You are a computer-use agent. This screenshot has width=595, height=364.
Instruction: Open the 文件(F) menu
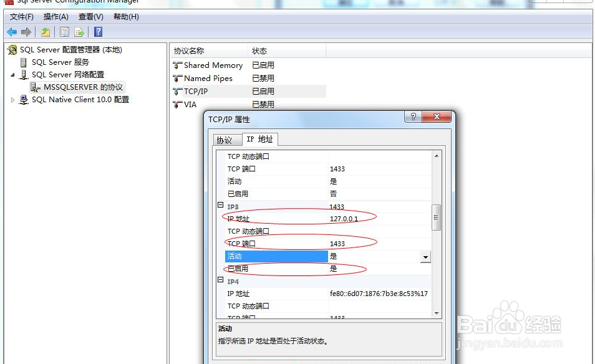[x=22, y=17]
